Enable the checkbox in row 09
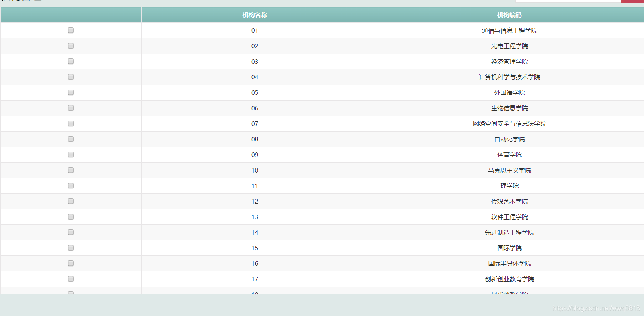The image size is (644, 316). [71, 155]
